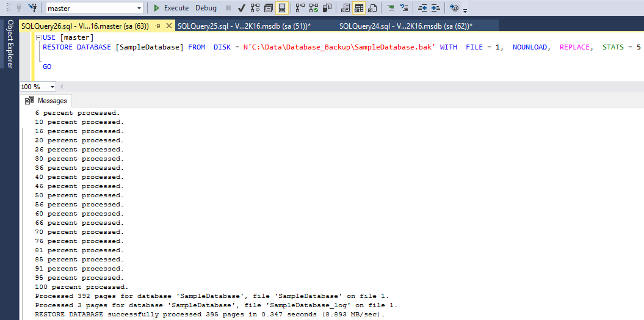
Task: Select Results to Text icon
Action: tap(346, 8)
